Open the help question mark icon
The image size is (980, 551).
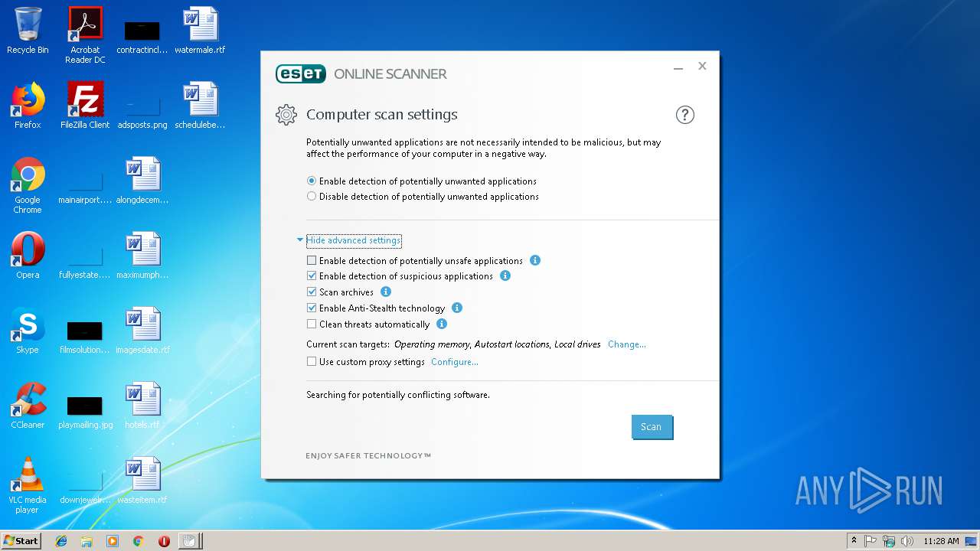tap(684, 115)
